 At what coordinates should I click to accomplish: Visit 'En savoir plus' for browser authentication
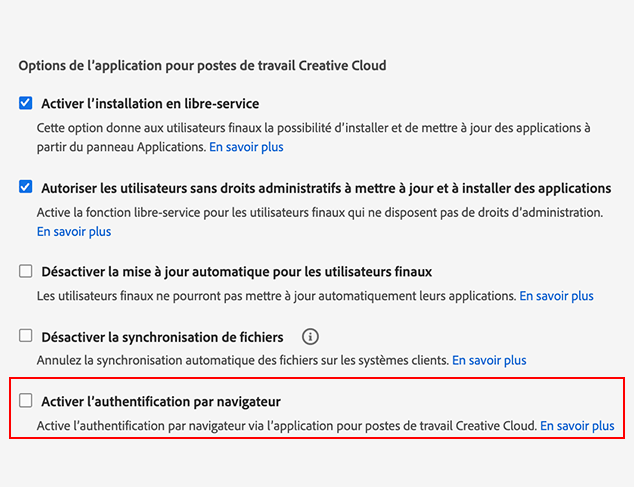[577, 425]
